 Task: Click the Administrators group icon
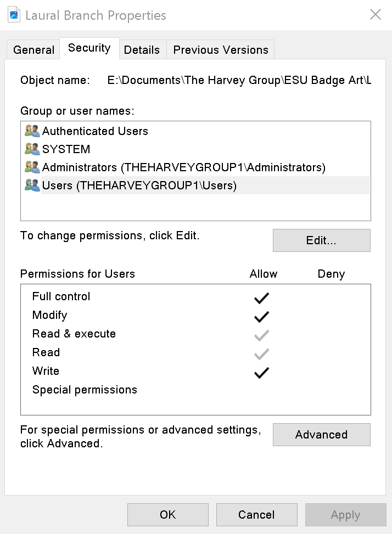tap(31, 167)
